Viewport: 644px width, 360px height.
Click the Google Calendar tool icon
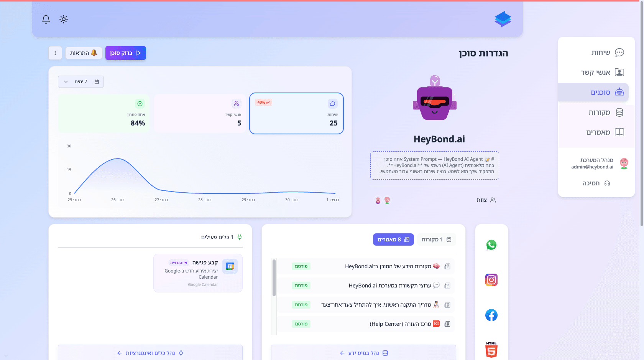(x=230, y=266)
